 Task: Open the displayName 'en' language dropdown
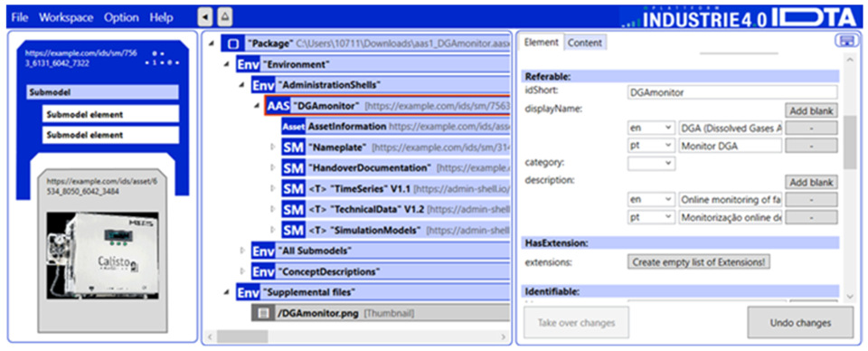coord(651,128)
